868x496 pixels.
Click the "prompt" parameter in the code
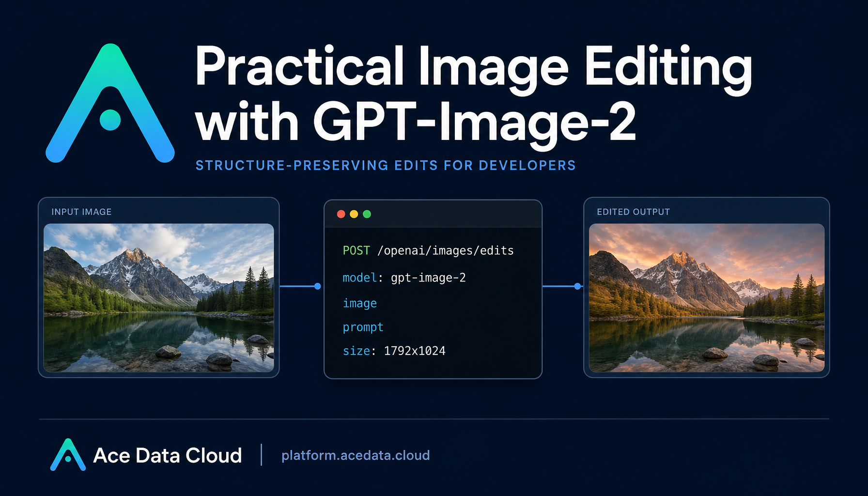pyautogui.click(x=363, y=327)
